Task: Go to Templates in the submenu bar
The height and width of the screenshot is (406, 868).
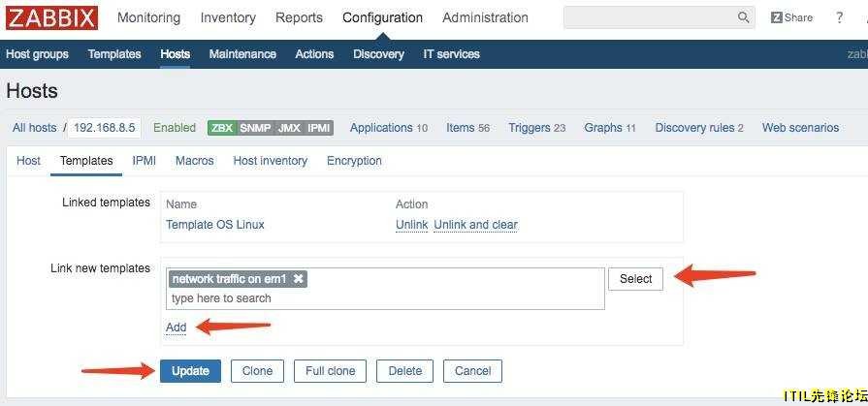Action: (x=114, y=54)
